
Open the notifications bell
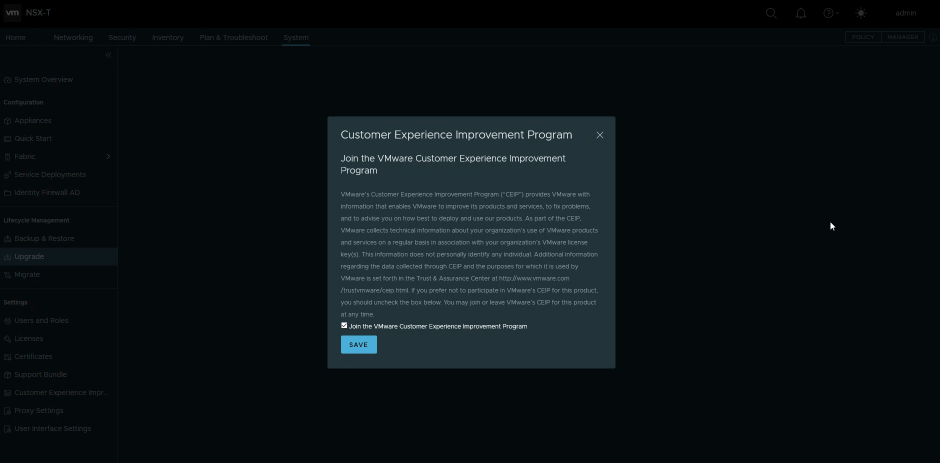pos(800,13)
